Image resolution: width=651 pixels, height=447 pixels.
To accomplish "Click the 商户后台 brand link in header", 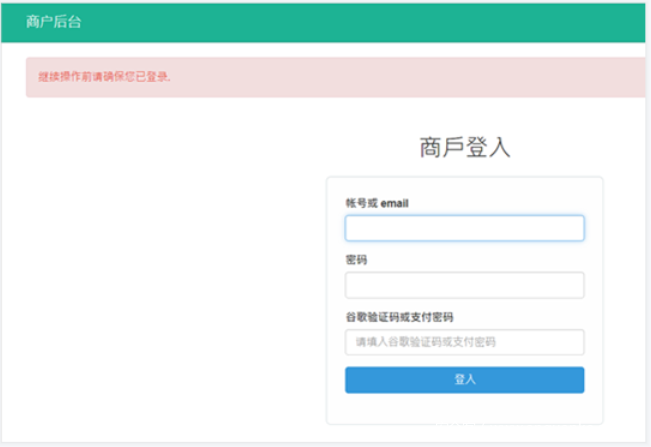I will [54, 22].
